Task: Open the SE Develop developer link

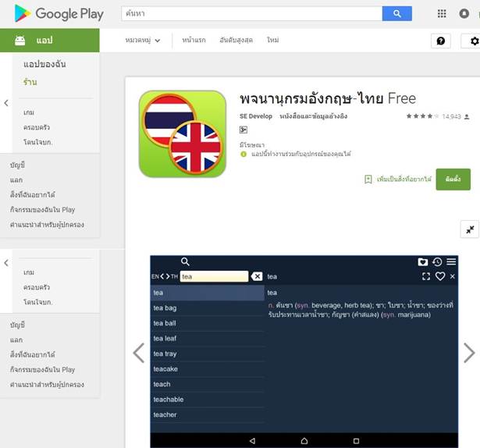Action: coord(256,116)
